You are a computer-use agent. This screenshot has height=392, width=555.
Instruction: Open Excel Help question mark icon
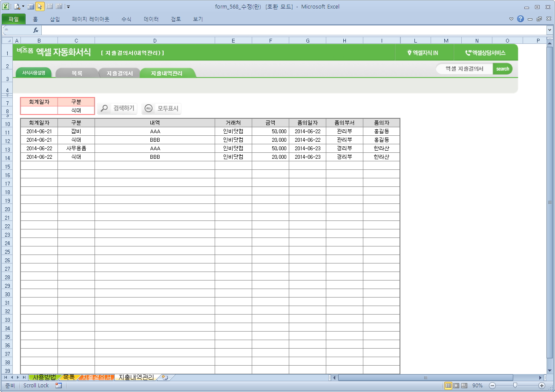pyautogui.click(x=520, y=19)
